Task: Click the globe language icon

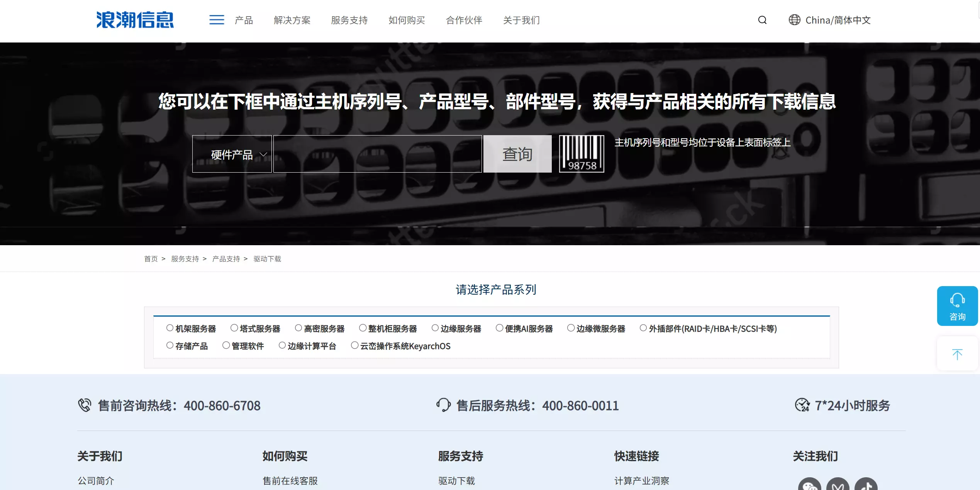Action: tap(794, 20)
